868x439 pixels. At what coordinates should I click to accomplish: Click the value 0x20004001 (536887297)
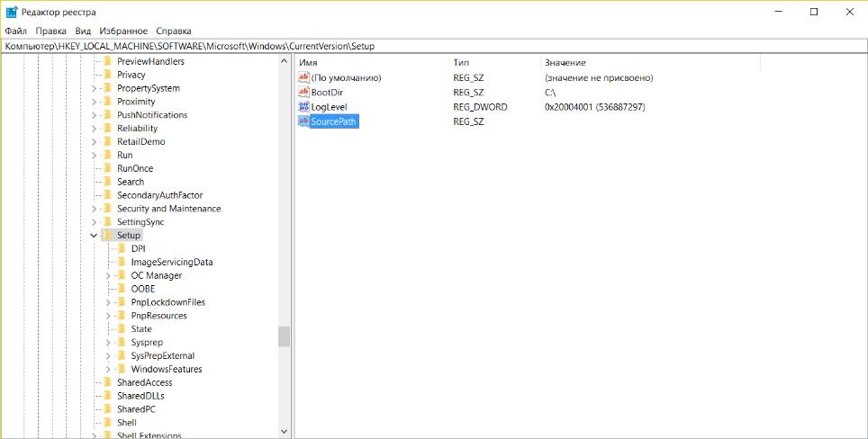click(x=594, y=107)
